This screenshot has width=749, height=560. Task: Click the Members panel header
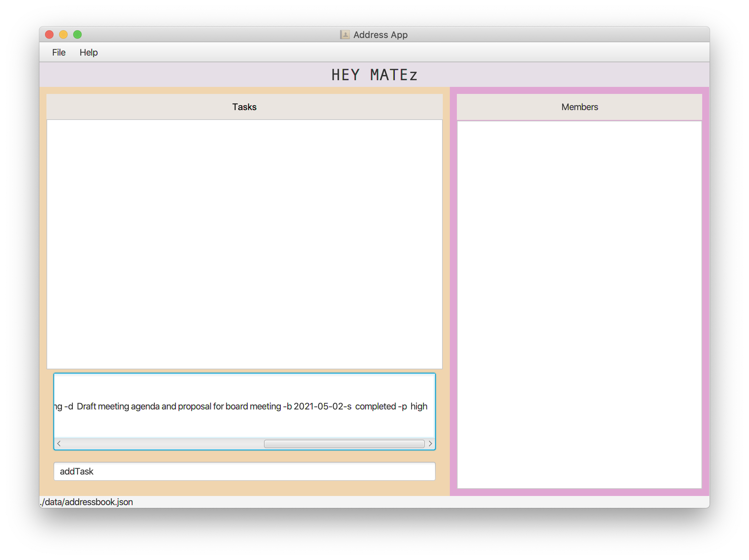click(579, 107)
